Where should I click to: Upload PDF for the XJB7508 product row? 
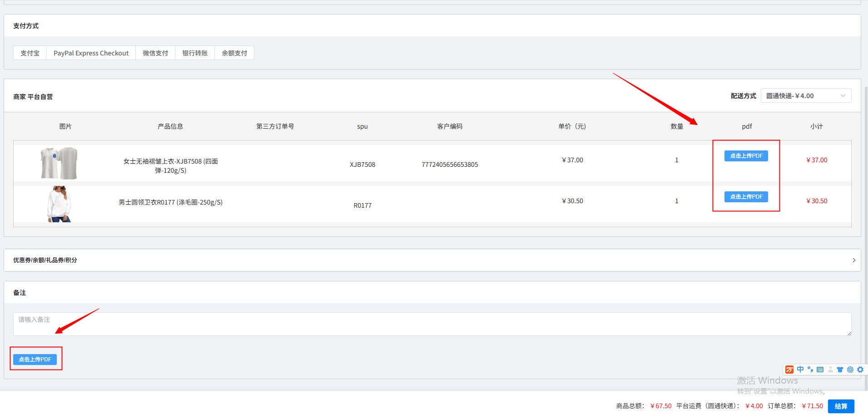coord(746,156)
